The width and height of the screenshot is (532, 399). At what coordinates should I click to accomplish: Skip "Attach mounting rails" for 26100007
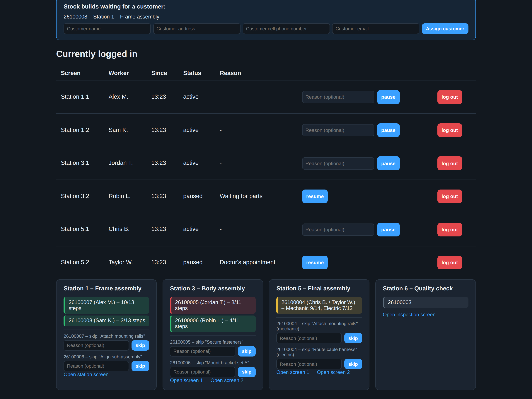click(140, 345)
